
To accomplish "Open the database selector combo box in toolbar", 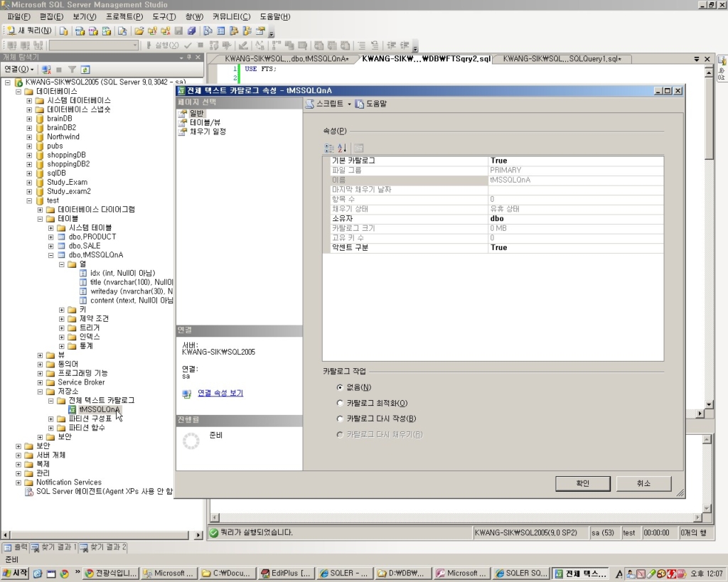I will click(94, 45).
